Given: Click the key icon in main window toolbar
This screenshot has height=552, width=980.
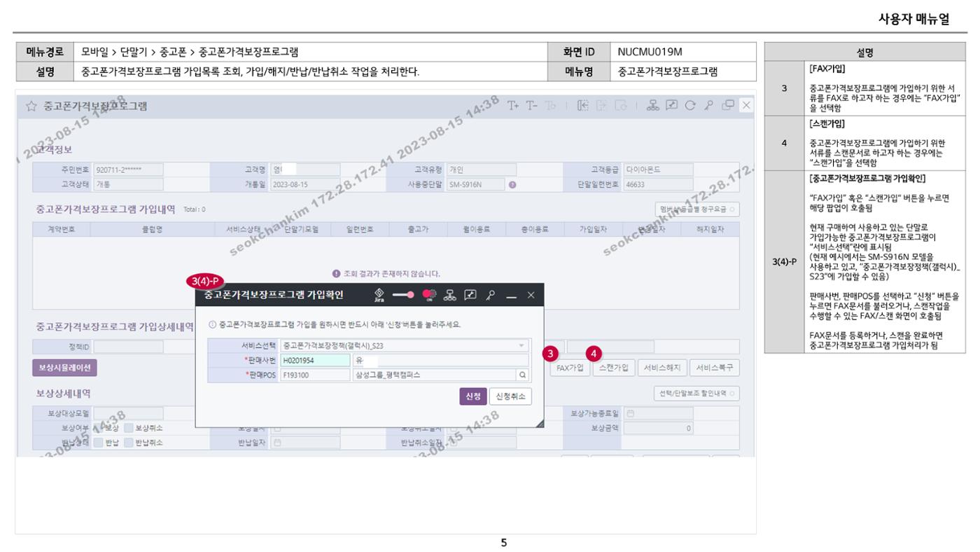Looking at the screenshot, I should pos(708,106).
